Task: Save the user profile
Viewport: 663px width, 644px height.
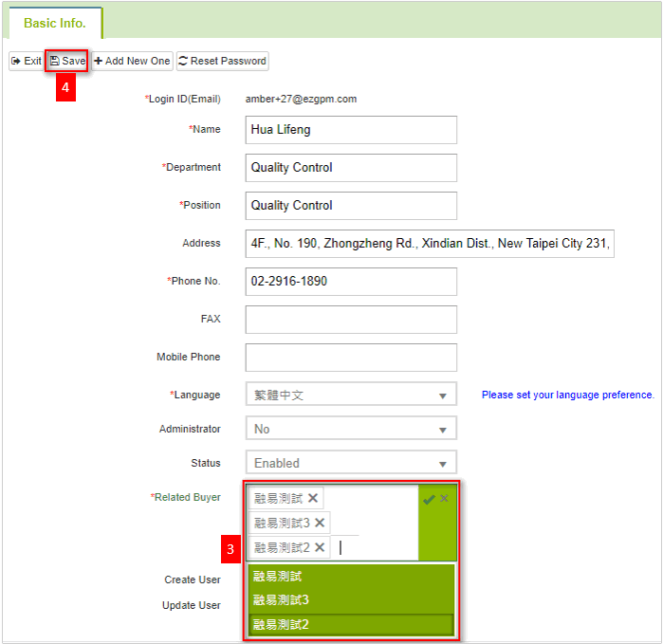Action: (67, 61)
